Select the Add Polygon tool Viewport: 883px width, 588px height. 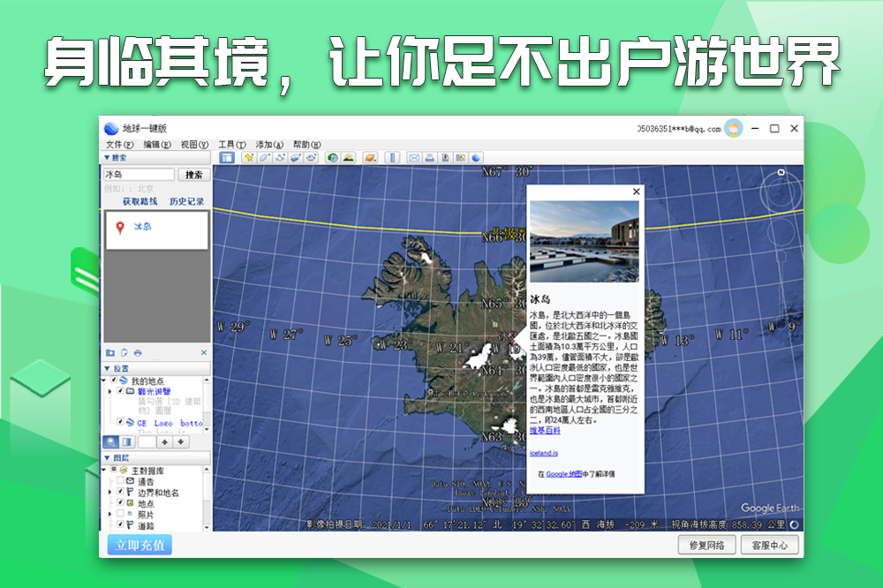(264, 157)
